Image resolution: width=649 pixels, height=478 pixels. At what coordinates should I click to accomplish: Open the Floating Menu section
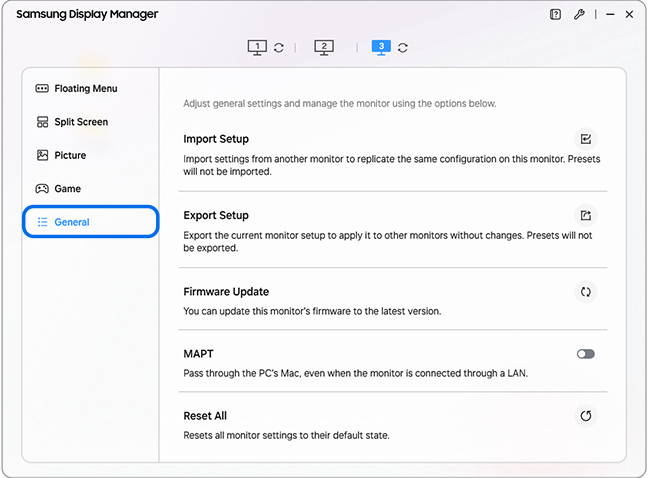point(85,89)
